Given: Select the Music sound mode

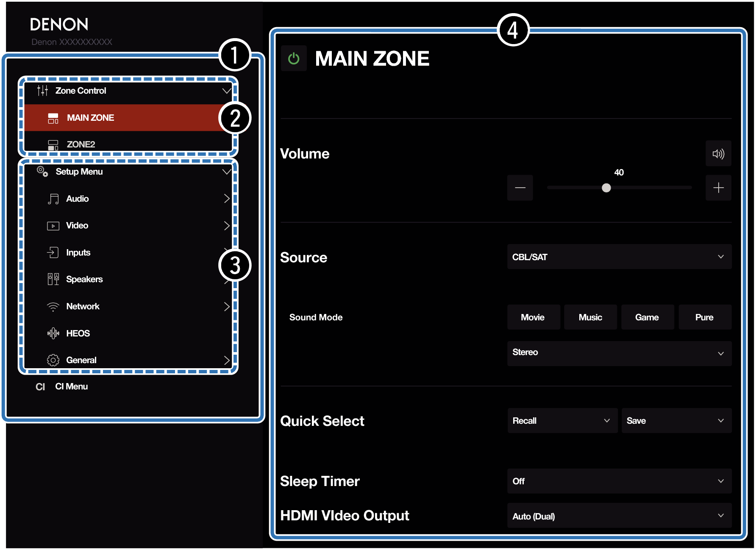Looking at the screenshot, I should point(590,317).
